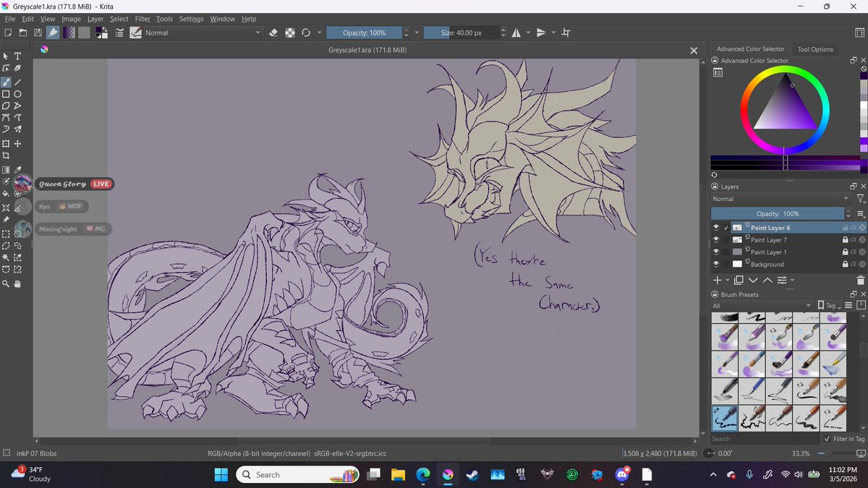Toggle Filter in Tag checkbox

click(827, 439)
